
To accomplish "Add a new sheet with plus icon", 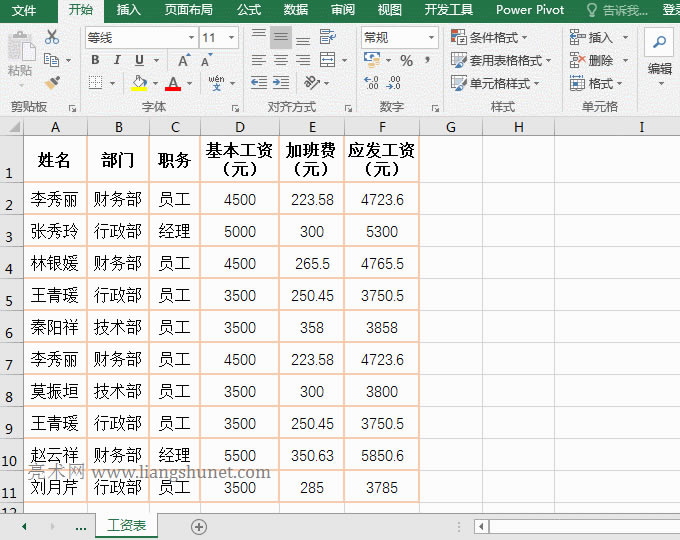I will click(199, 526).
